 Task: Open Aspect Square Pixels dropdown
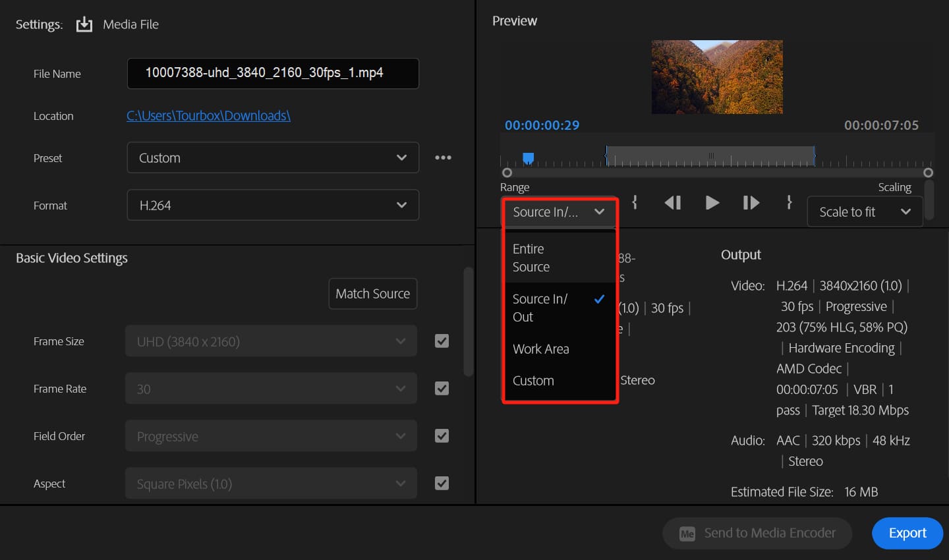coord(271,484)
